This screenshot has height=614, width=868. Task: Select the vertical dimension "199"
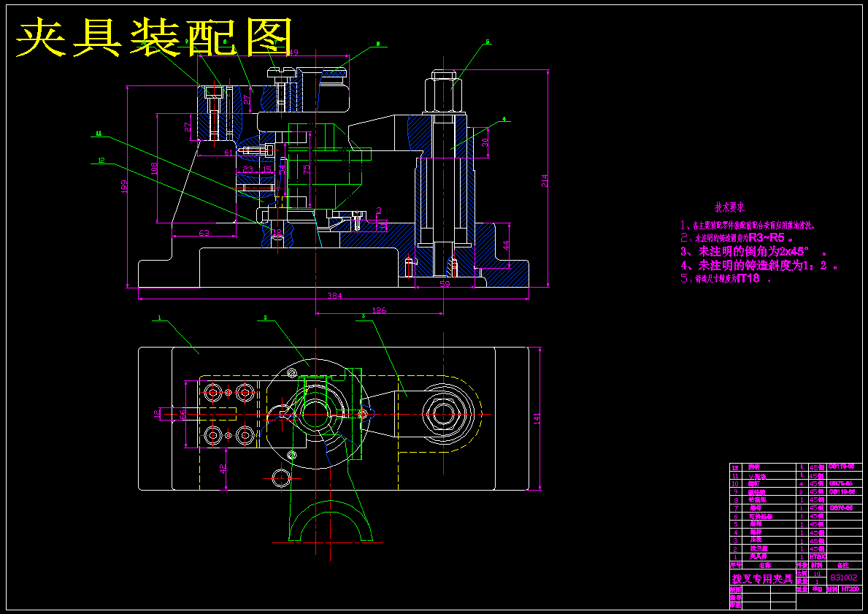point(123,187)
